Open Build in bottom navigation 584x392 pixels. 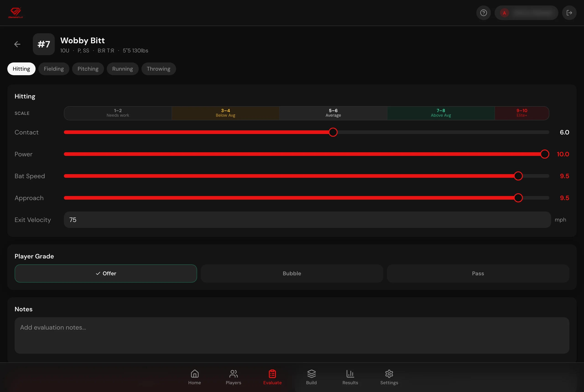pos(311,377)
